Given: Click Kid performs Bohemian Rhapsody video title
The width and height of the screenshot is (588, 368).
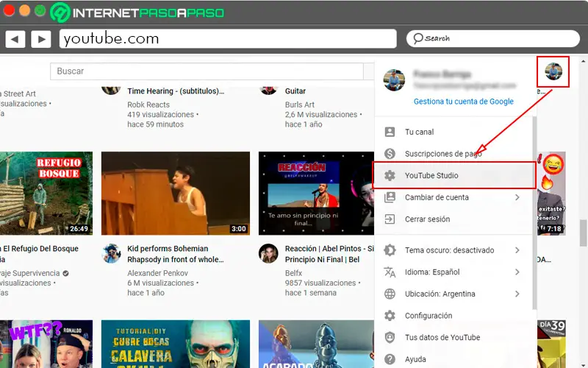Looking at the screenshot, I should point(176,254).
